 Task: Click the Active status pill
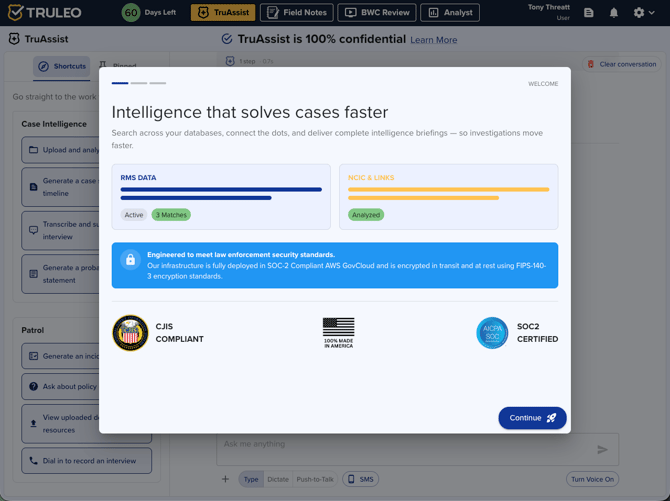134,215
